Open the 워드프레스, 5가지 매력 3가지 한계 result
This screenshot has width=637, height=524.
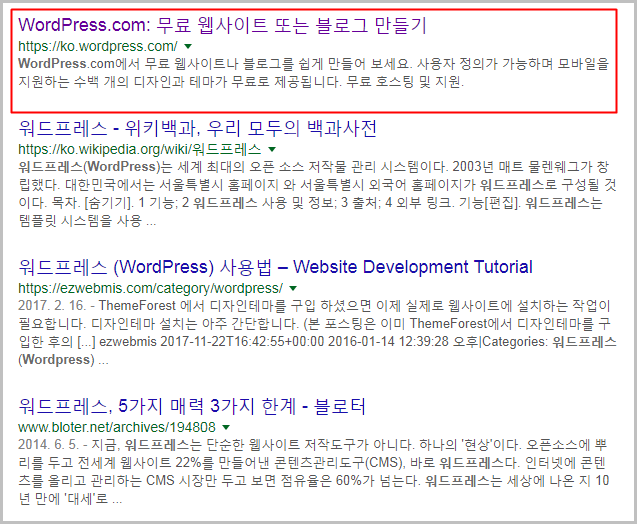tap(192, 406)
